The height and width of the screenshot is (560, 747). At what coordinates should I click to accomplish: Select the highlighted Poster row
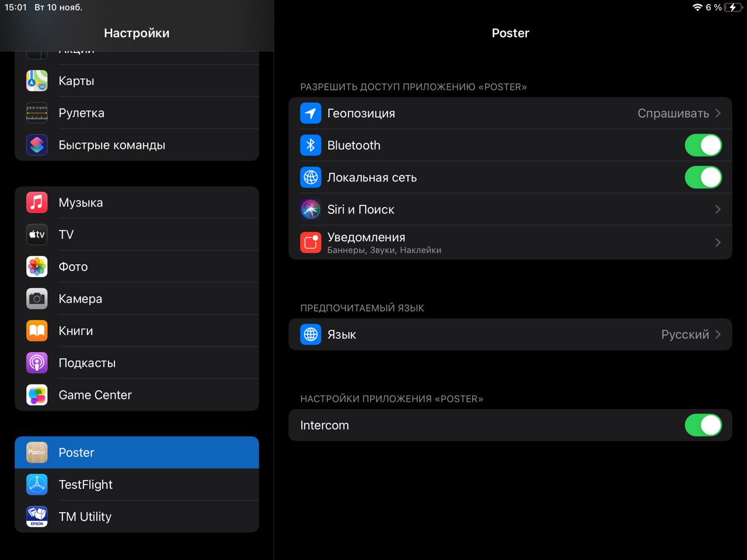[x=137, y=452]
